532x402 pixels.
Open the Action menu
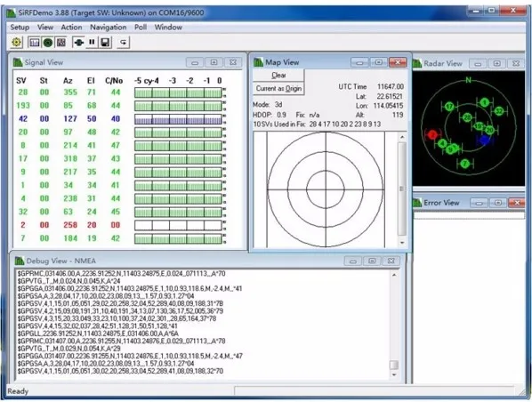tap(71, 28)
